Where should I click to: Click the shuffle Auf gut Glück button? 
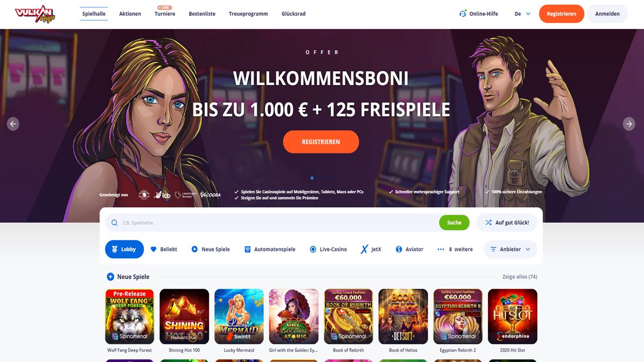[x=507, y=223]
